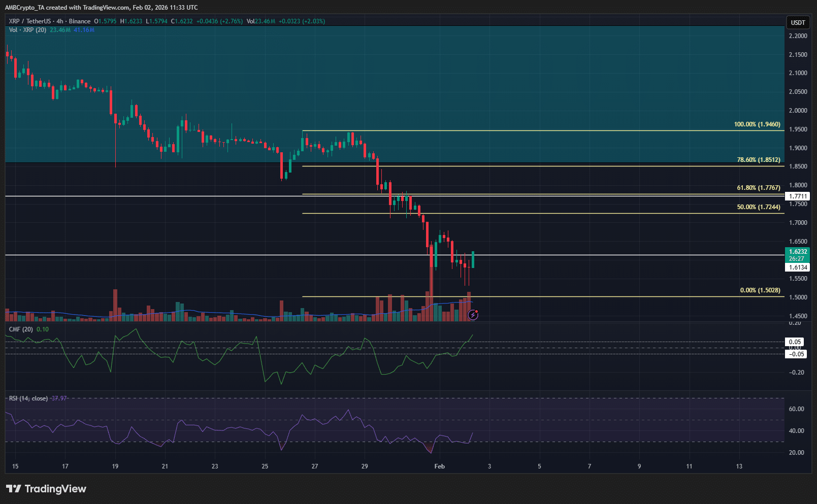Open the symbol selector for XRP / TetherUS
817x504 pixels.
point(30,21)
